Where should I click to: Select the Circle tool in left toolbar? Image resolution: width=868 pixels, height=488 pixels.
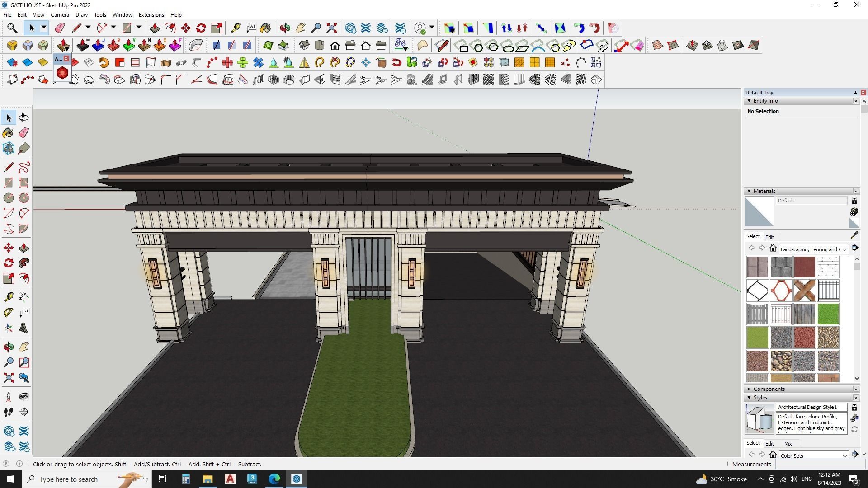click(8, 198)
